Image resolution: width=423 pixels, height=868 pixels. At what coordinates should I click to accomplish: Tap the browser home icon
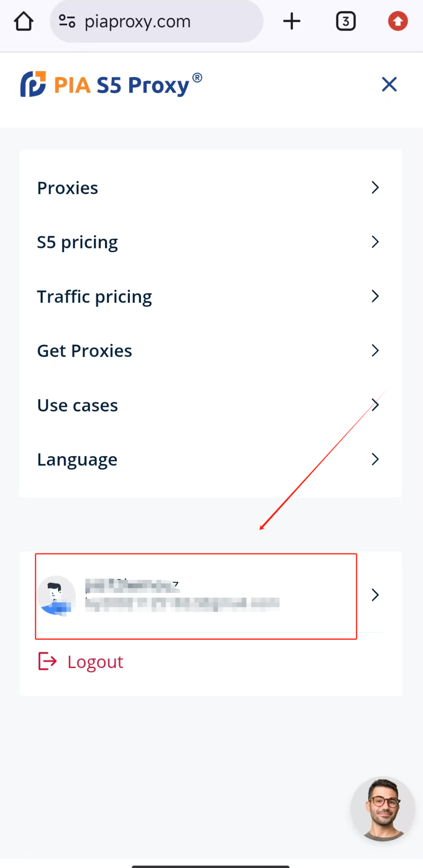(x=24, y=21)
